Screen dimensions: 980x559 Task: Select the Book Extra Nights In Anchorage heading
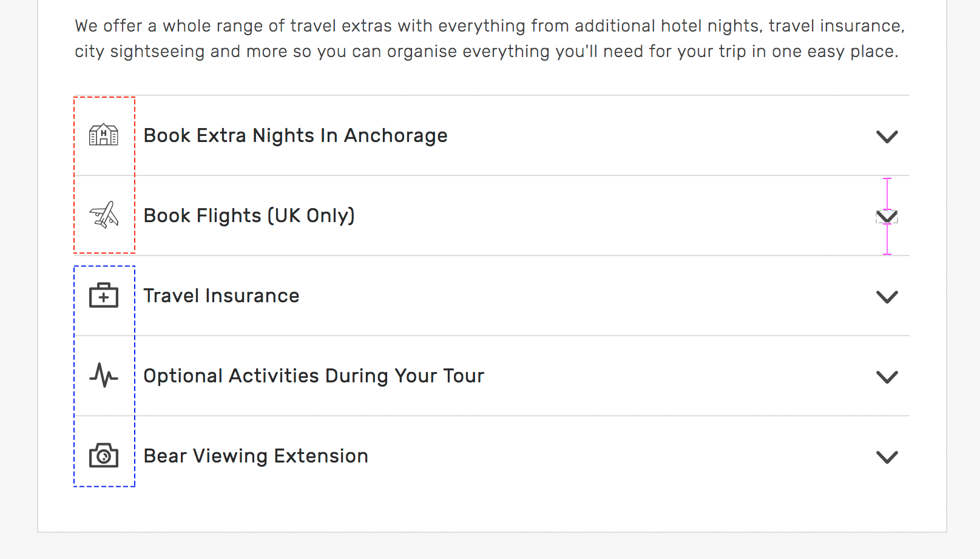click(x=296, y=135)
